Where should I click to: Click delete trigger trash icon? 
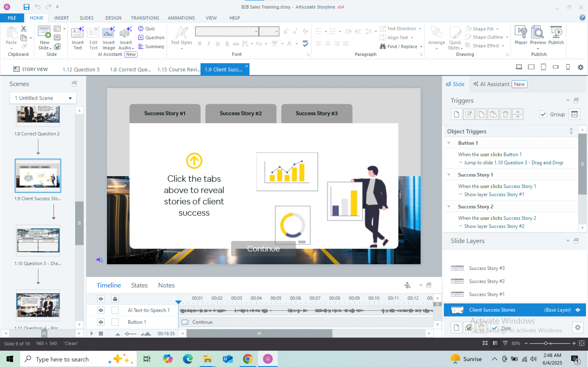click(505, 114)
